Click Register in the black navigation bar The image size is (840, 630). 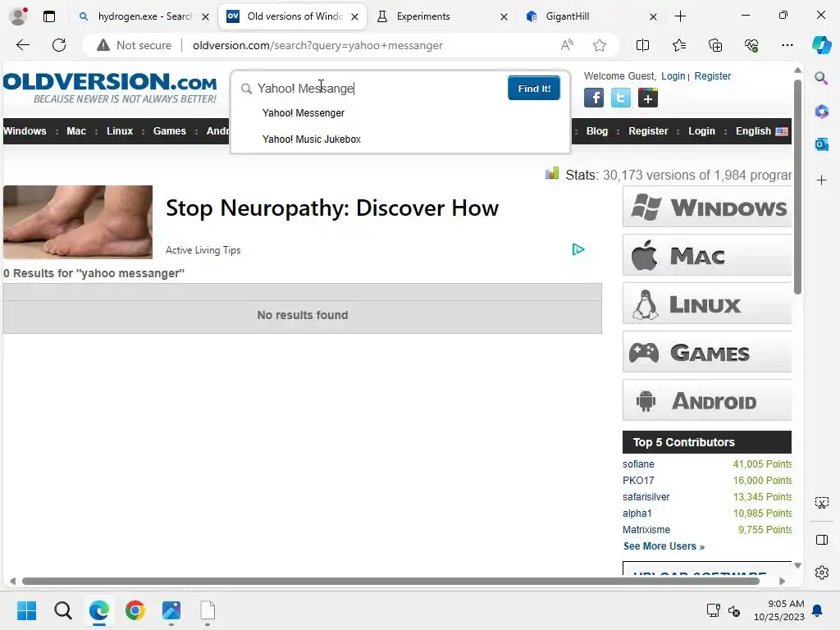[x=648, y=130]
